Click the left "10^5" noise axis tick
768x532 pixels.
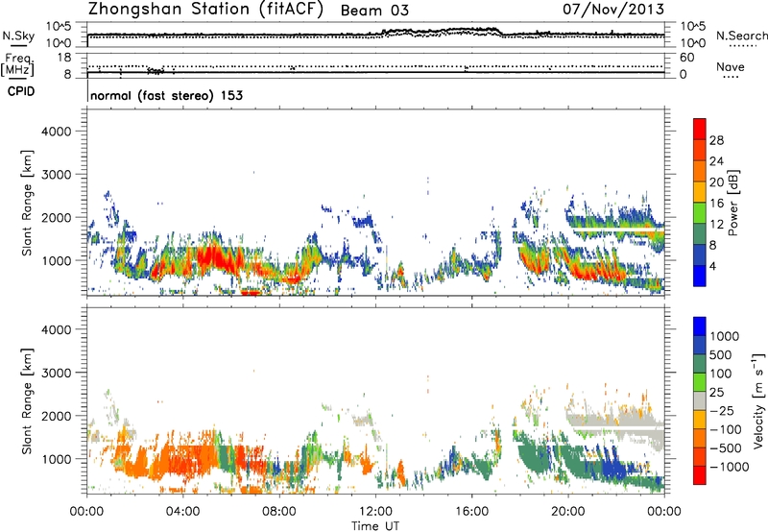coord(59,26)
